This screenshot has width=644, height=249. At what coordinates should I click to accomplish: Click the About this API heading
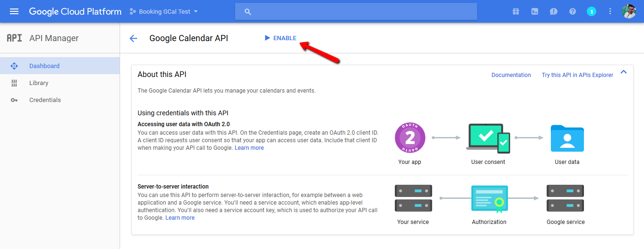pos(162,74)
